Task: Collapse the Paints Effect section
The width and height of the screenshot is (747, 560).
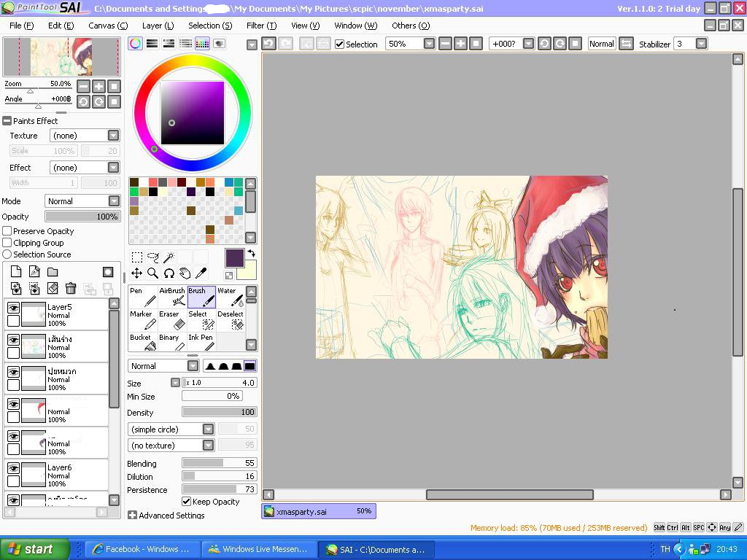Action: click(x=7, y=121)
